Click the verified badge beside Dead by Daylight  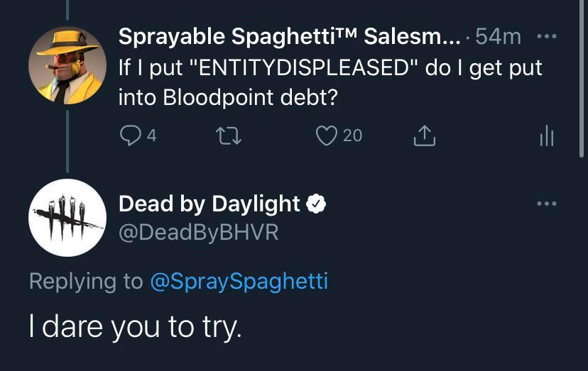[316, 205]
